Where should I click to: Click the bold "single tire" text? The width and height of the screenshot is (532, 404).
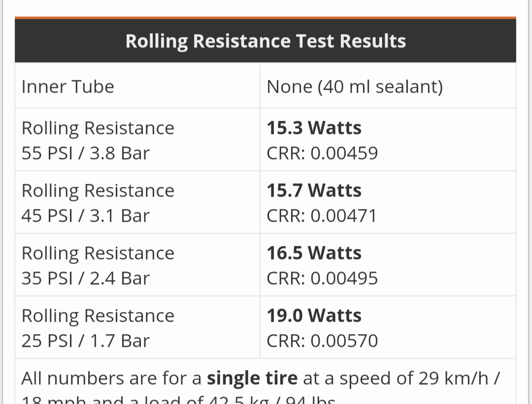point(252,378)
